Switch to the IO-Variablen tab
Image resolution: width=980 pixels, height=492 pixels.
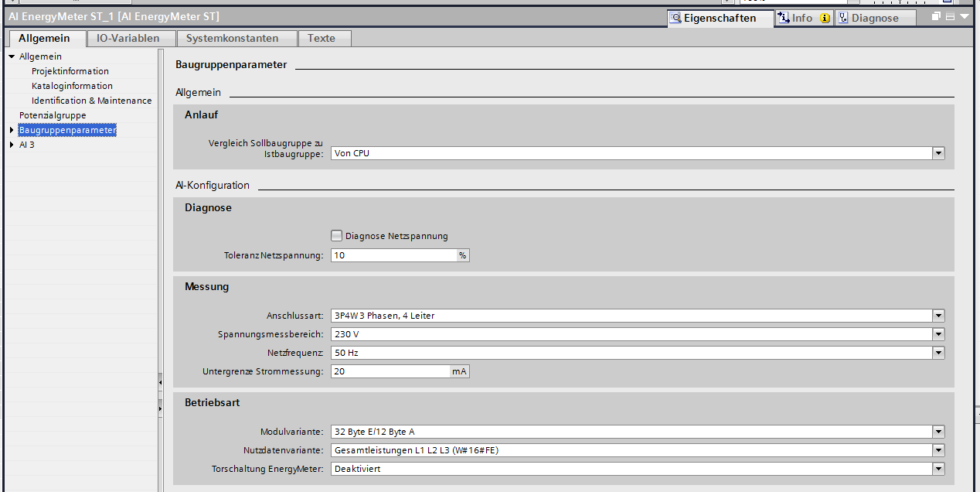[128, 38]
